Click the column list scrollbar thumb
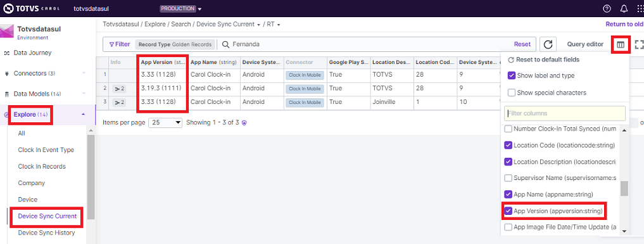 (624, 189)
